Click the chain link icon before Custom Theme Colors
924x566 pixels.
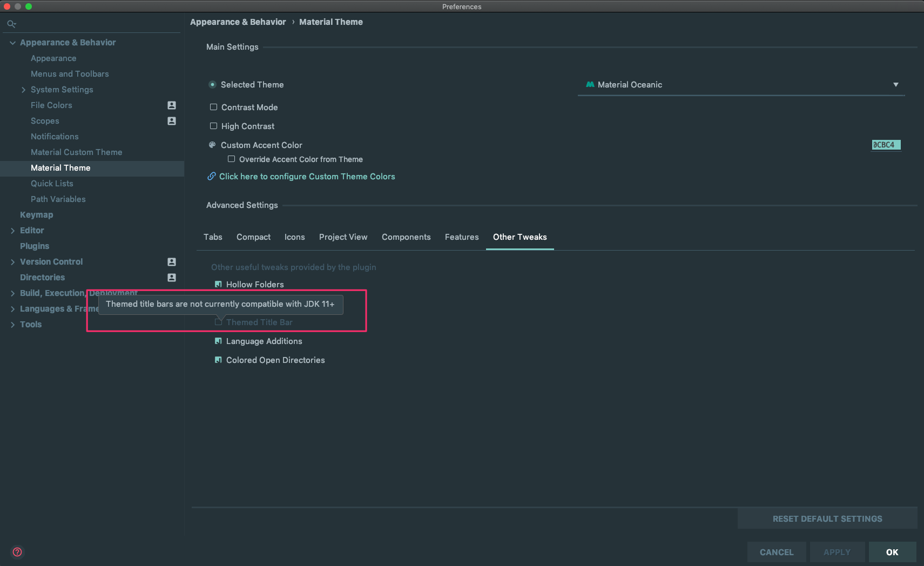pyautogui.click(x=212, y=176)
